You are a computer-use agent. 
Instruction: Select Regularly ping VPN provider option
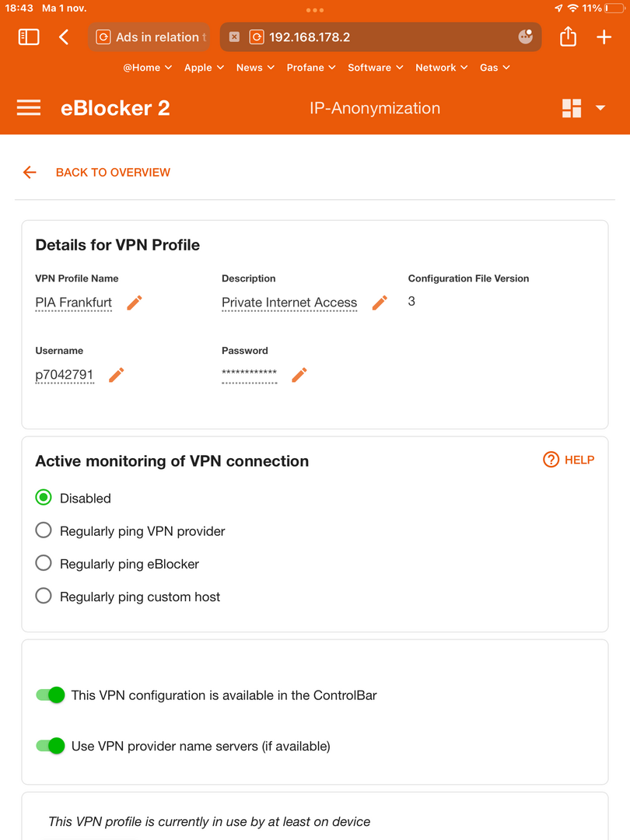[x=130, y=531]
